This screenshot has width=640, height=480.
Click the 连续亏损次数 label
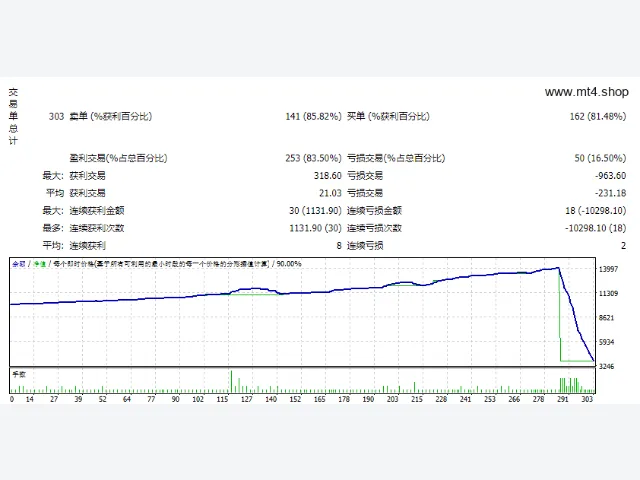pos(374,228)
